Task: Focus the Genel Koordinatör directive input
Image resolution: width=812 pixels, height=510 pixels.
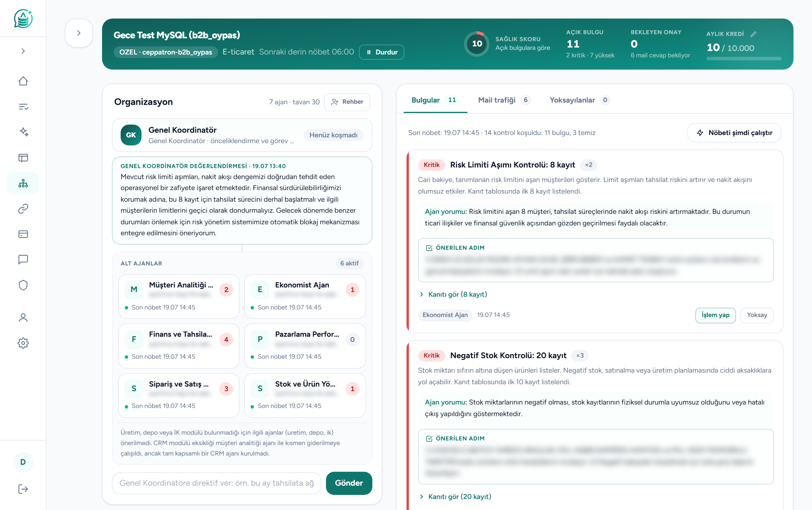Action: click(x=217, y=483)
